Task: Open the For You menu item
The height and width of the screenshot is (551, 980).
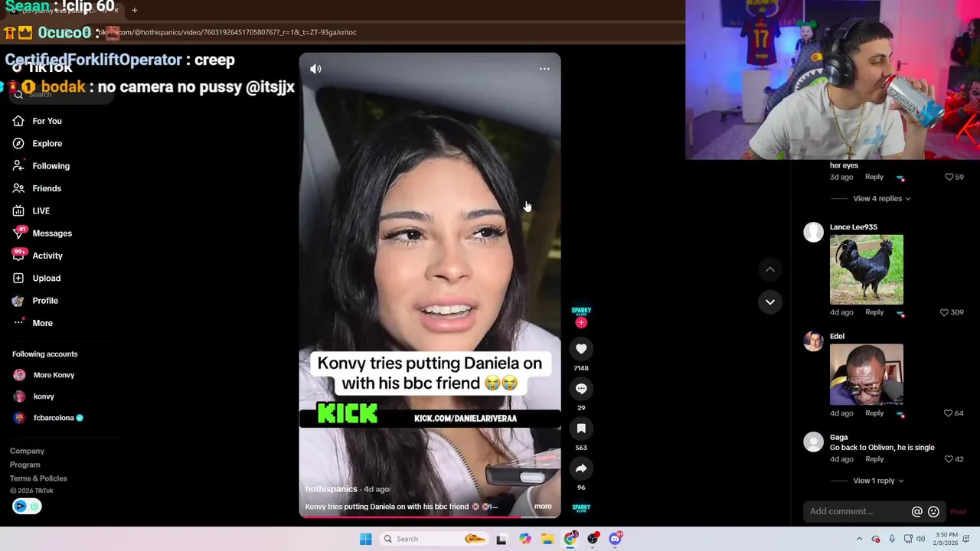Action: (47, 121)
